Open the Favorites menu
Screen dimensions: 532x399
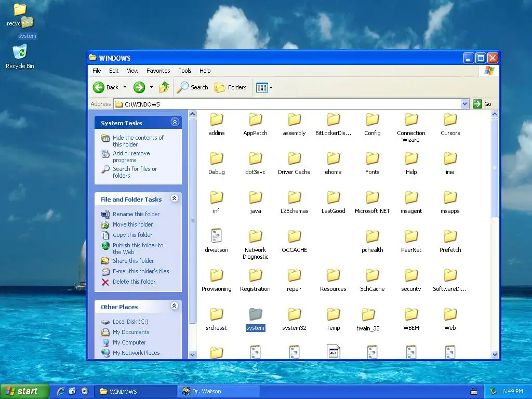point(158,71)
